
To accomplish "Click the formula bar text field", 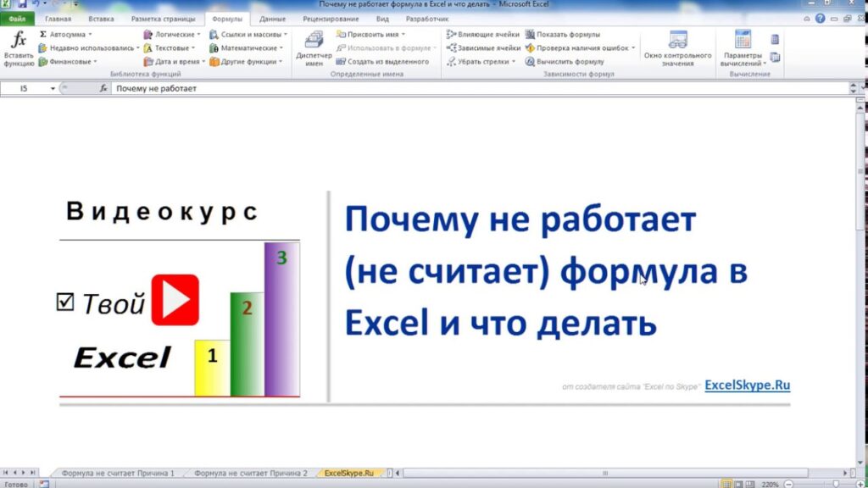I will coord(481,88).
